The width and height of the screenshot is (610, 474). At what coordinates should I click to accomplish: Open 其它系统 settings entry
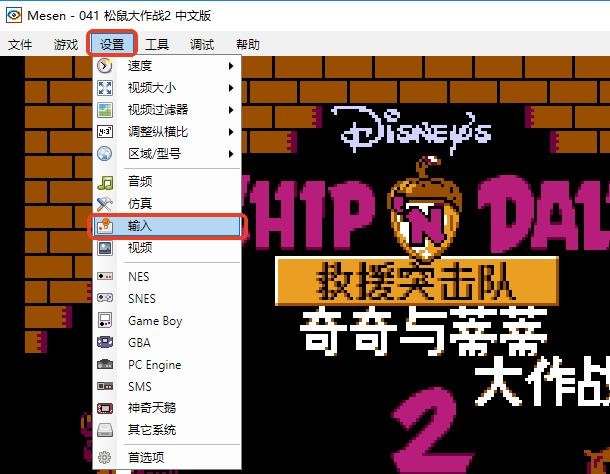167,430
